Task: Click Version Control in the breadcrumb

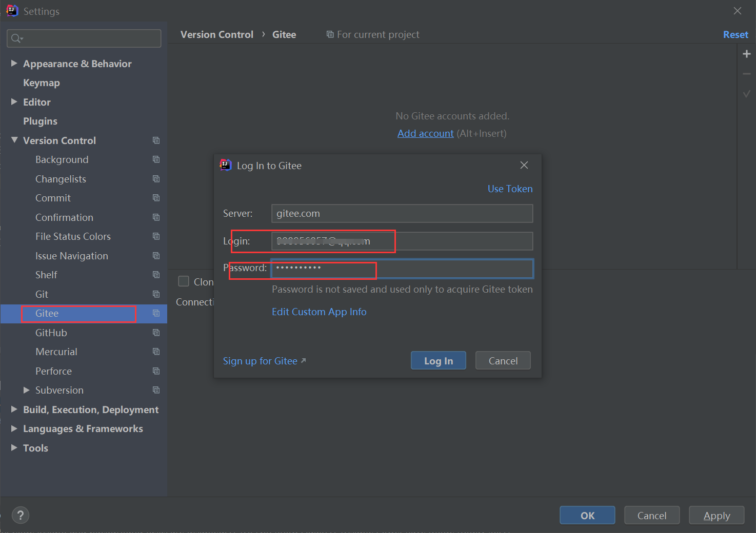Action: pyautogui.click(x=217, y=34)
